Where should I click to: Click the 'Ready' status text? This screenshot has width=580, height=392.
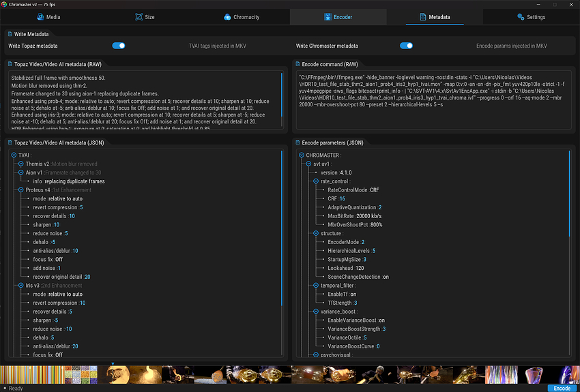[x=16, y=389]
